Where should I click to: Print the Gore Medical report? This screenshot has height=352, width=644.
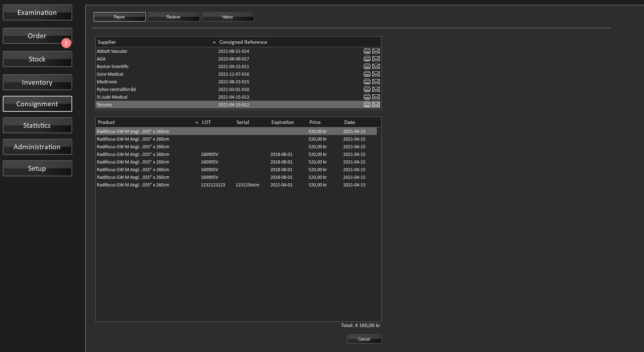pyautogui.click(x=367, y=74)
